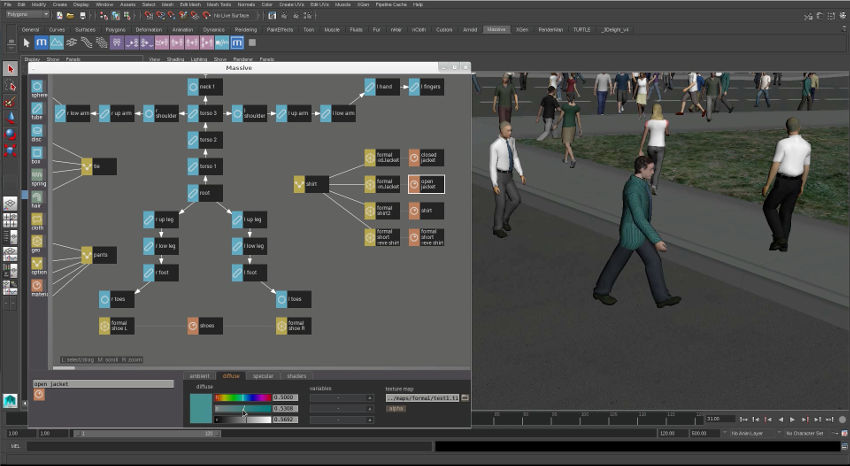
Task: Adjust the hue rainbow slider
Action: (242, 397)
